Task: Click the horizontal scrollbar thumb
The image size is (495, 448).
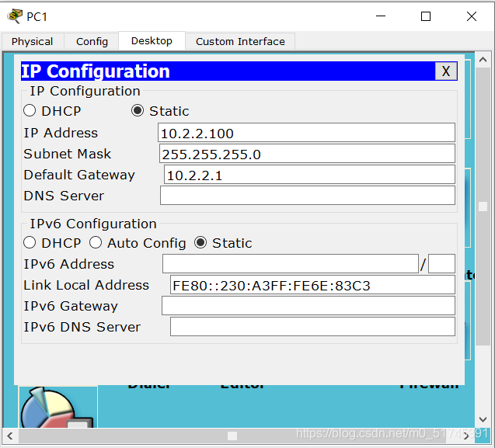Action: pos(232,436)
